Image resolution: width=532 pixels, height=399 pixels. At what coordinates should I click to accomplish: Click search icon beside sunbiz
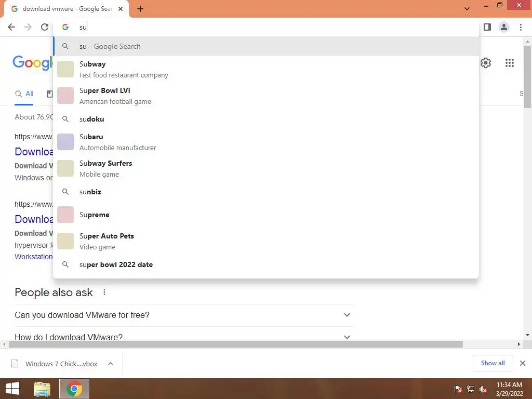[65, 192]
